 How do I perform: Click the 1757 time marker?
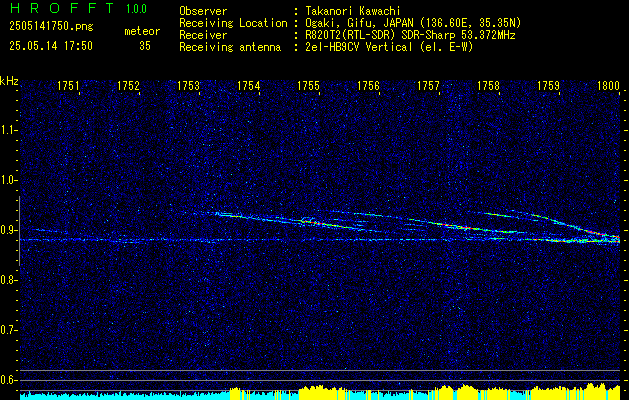tap(428, 85)
